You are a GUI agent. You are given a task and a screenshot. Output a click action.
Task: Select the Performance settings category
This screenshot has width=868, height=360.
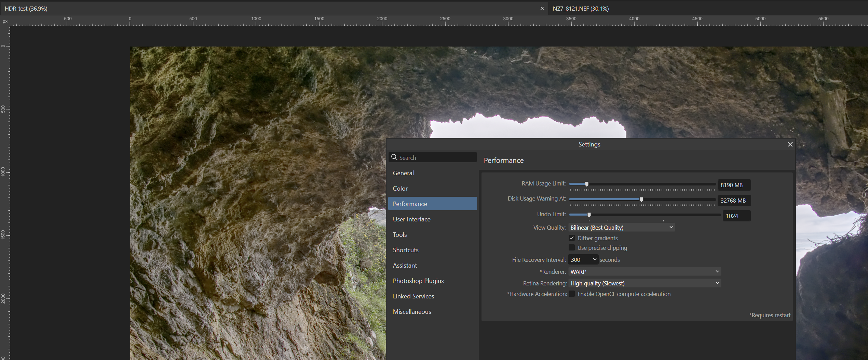pos(432,204)
